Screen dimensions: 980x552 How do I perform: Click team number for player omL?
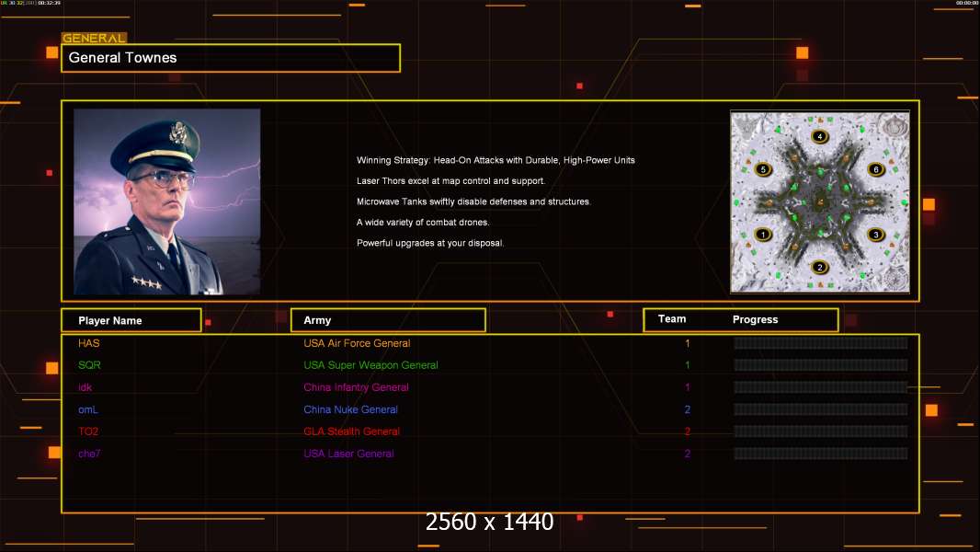click(x=688, y=409)
